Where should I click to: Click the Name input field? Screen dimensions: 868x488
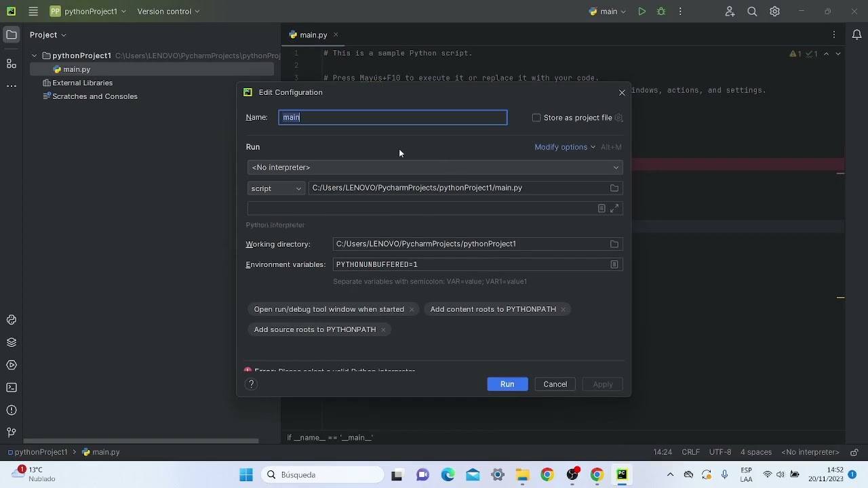(393, 117)
